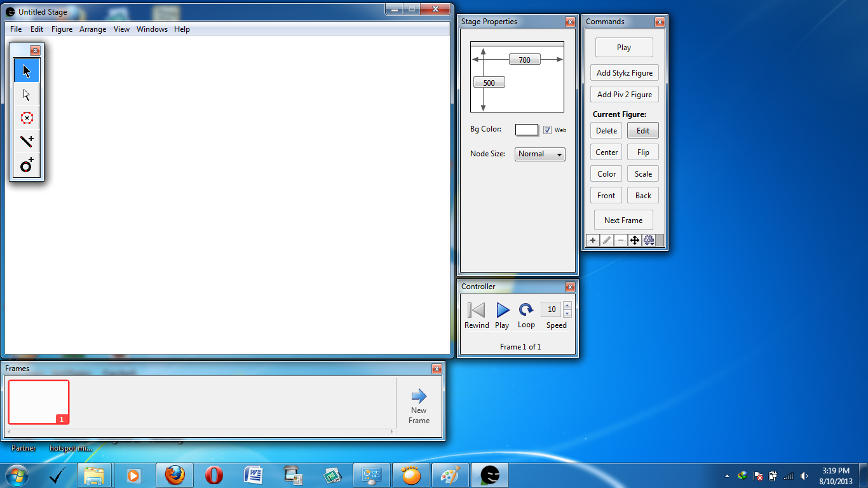Pick the add circle segment tool
Screen dimensions: 868x488
click(x=27, y=166)
